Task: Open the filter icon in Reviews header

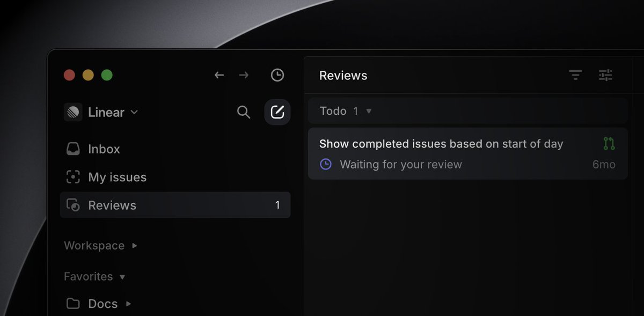Action: pos(575,75)
